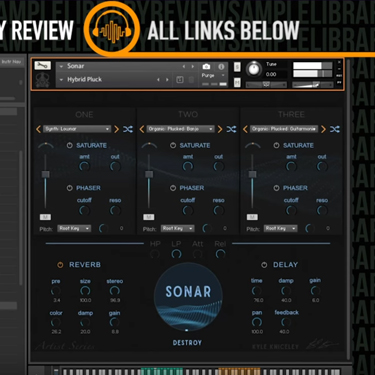Select next sound for layer TWO
375x375 pixels.
tap(220, 129)
